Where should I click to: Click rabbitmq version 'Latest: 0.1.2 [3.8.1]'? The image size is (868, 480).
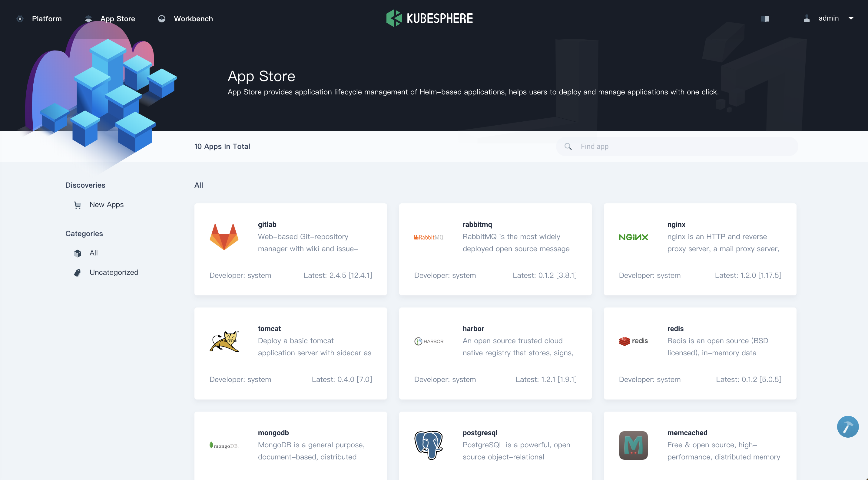(x=545, y=275)
